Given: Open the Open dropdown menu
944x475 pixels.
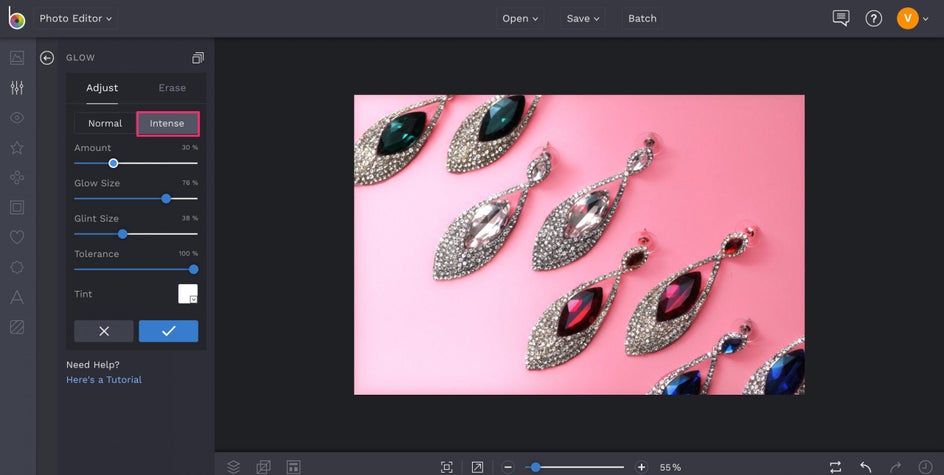Looking at the screenshot, I should 520,19.
